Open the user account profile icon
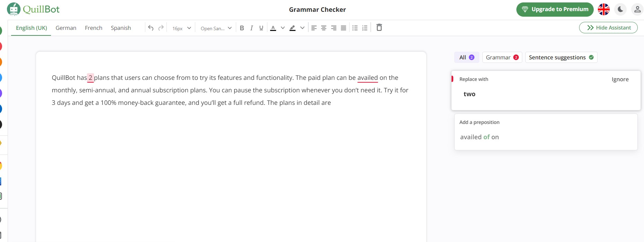 click(637, 9)
